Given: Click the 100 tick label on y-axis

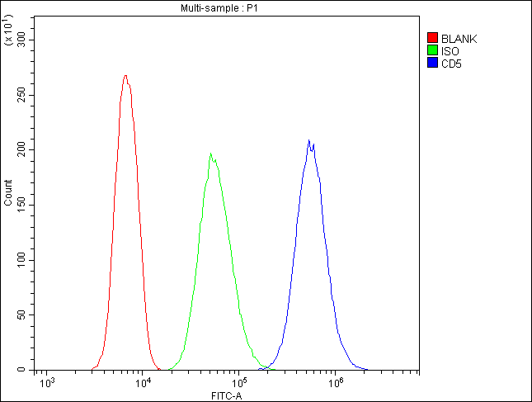Looking at the screenshot, I should point(21,260).
